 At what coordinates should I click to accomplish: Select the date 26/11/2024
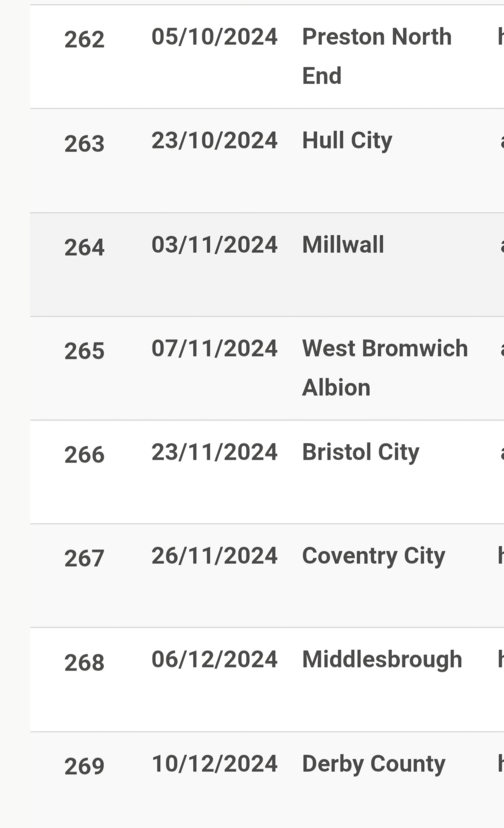[215, 556]
